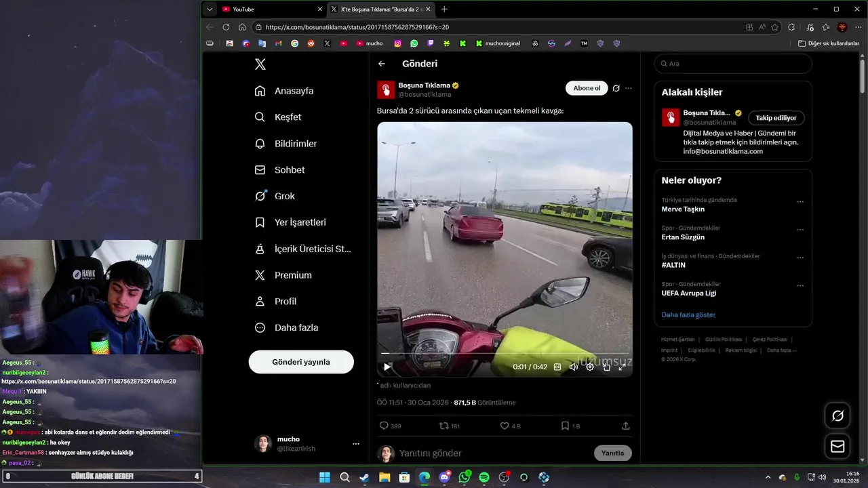Open mucho account menu
This screenshot has width=868, height=488.
point(307,444)
